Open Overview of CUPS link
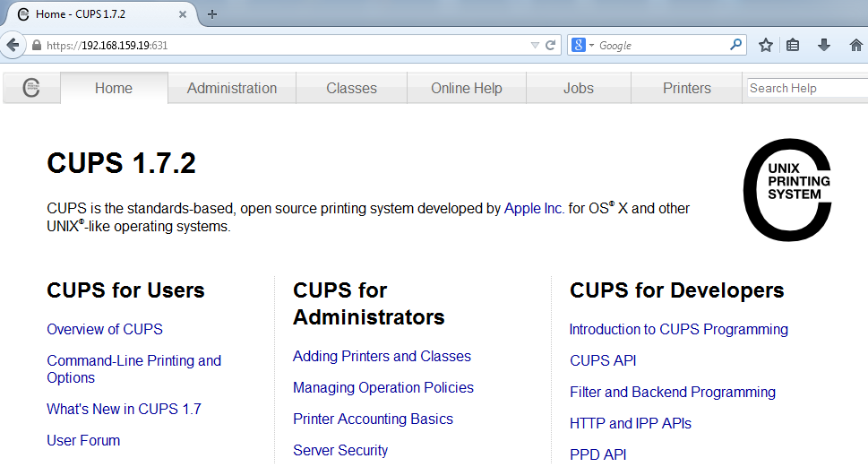This screenshot has height=467, width=868. 105,329
